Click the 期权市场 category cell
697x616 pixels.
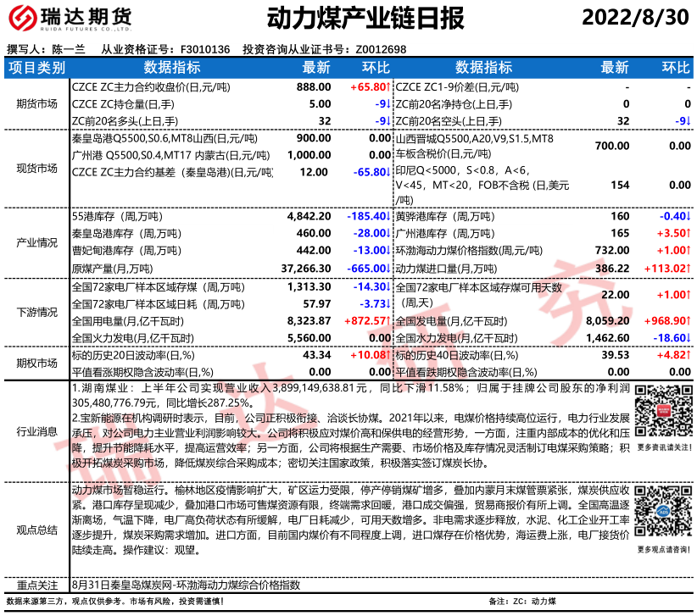[x=36, y=363]
